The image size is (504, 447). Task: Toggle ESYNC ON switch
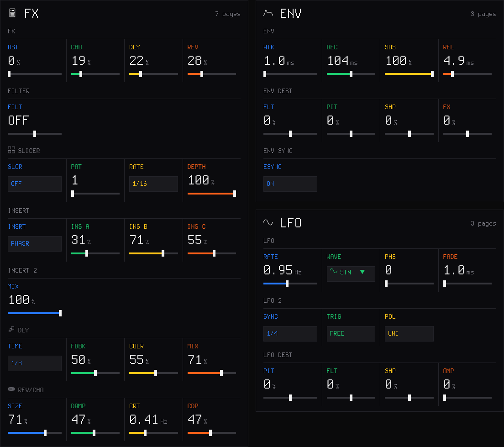click(290, 184)
